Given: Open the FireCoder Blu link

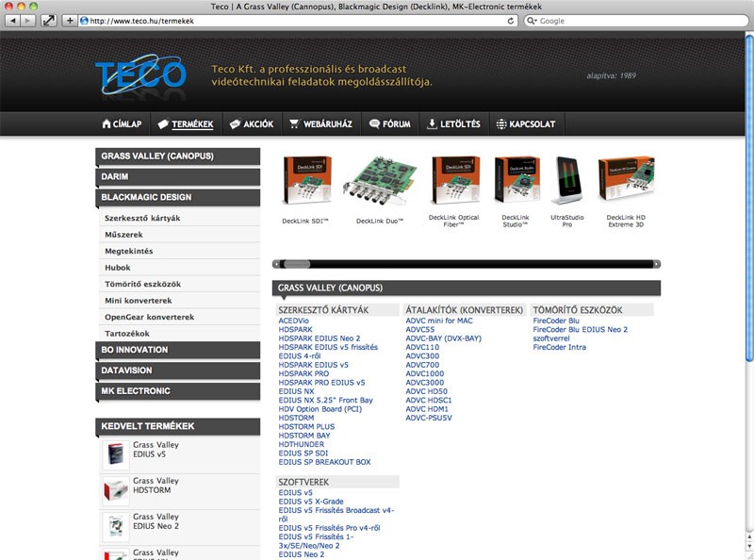Looking at the screenshot, I should [556, 321].
